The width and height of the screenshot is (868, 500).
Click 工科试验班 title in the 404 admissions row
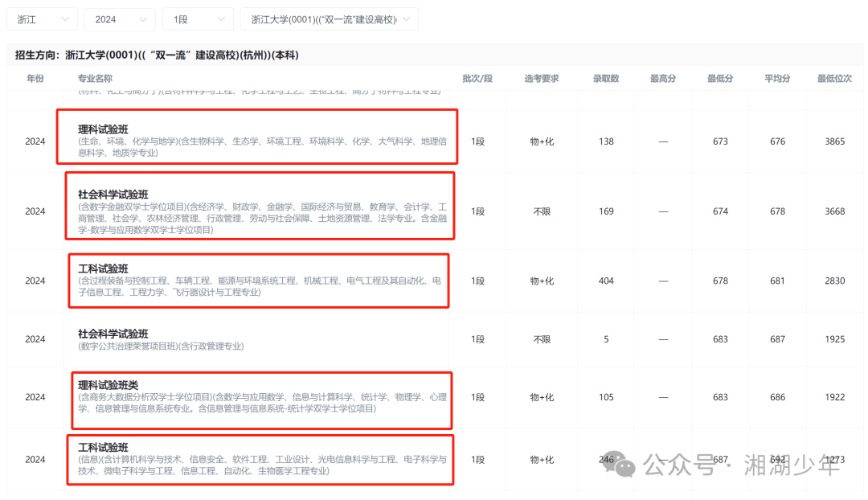[x=103, y=268]
